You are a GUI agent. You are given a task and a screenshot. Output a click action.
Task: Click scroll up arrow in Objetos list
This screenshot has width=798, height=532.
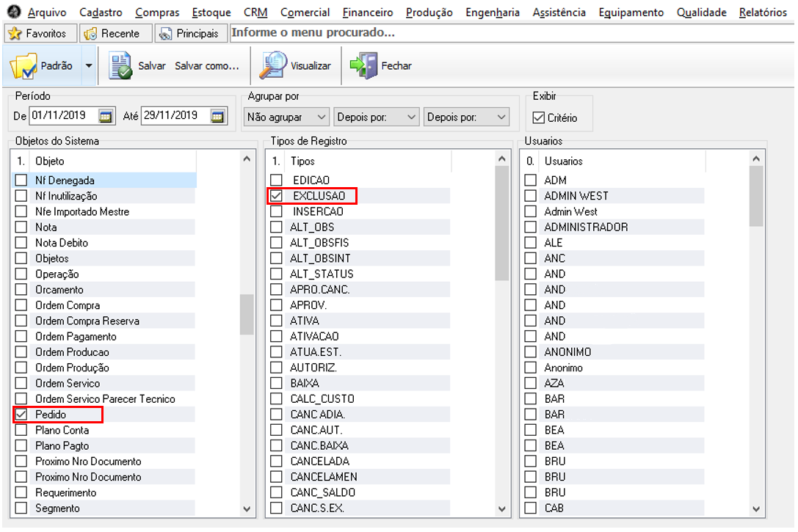pyautogui.click(x=247, y=159)
